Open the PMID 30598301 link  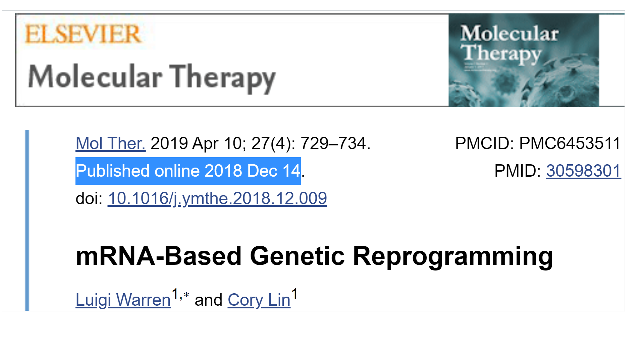coord(583,171)
